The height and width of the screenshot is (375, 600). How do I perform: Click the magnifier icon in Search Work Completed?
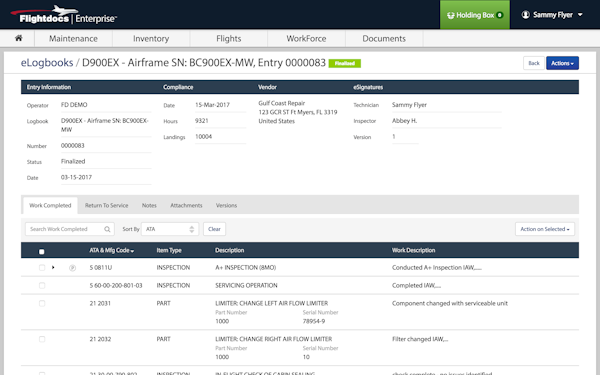pyautogui.click(x=107, y=229)
